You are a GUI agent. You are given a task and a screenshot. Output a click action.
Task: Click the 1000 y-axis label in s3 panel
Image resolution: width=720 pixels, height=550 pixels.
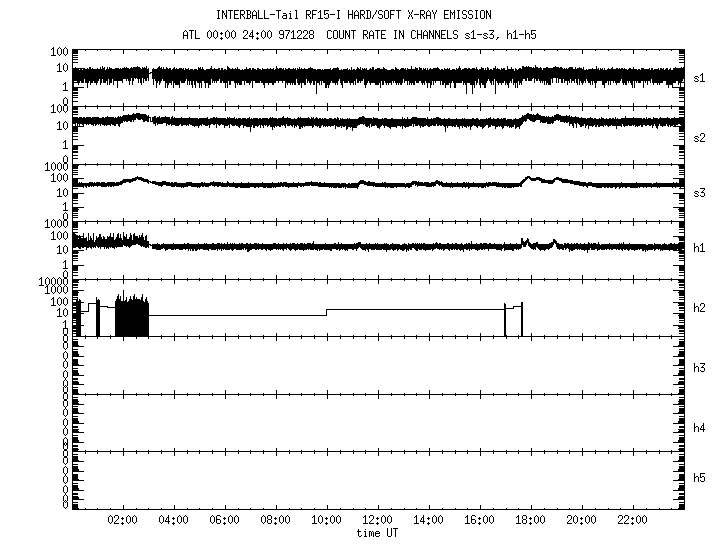pyautogui.click(x=54, y=167)
